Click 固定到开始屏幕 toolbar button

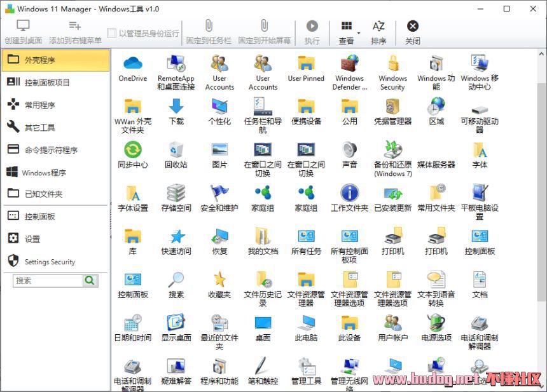point(265,32)
